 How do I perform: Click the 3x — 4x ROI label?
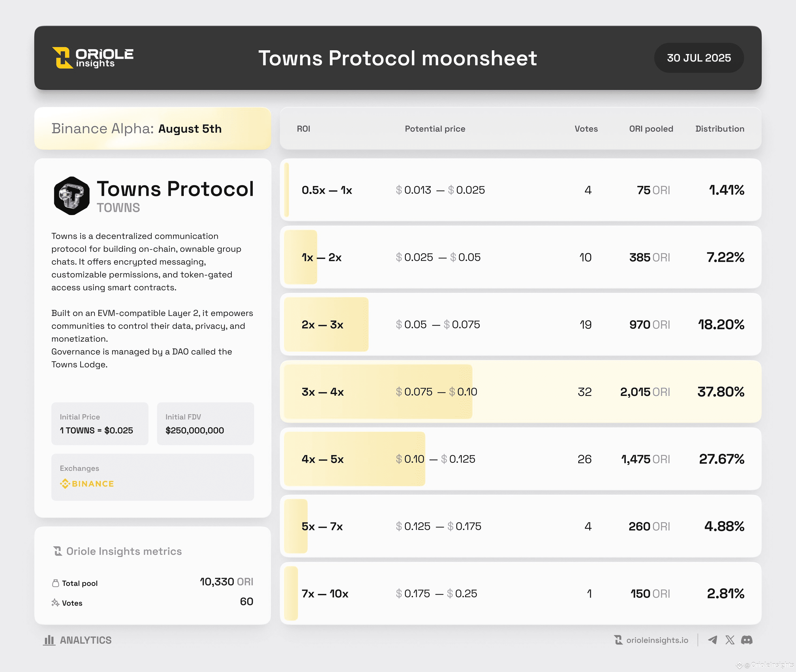point(323,392)
